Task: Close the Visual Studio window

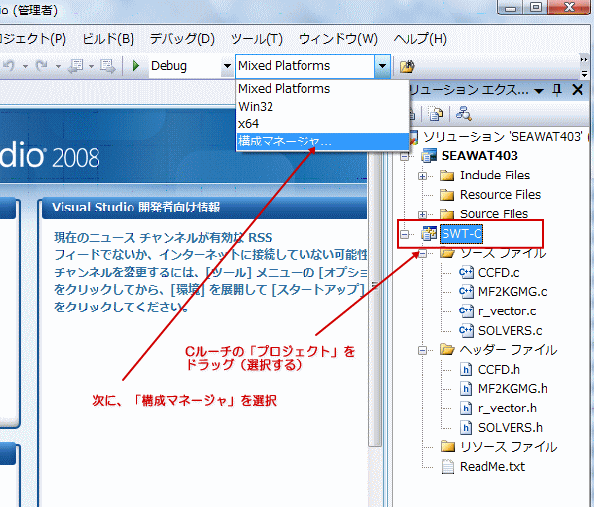Action: click(x=569, y=8)
